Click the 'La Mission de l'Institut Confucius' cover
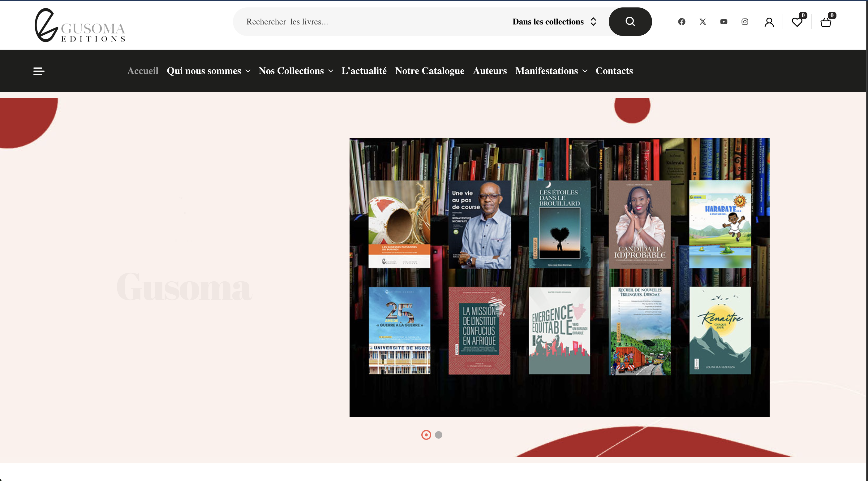868x481 pixels. [479, 331]
